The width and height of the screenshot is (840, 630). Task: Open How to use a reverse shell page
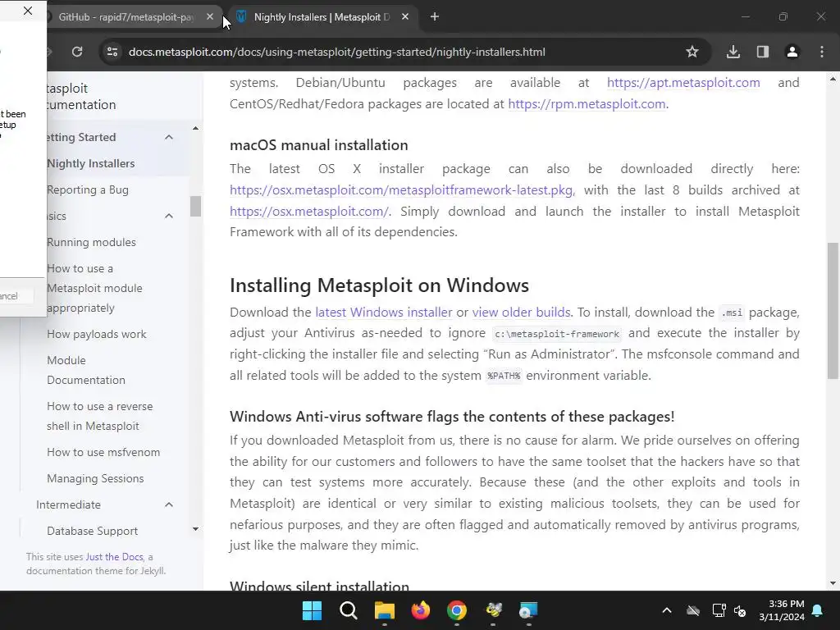(x=99, y=416)
